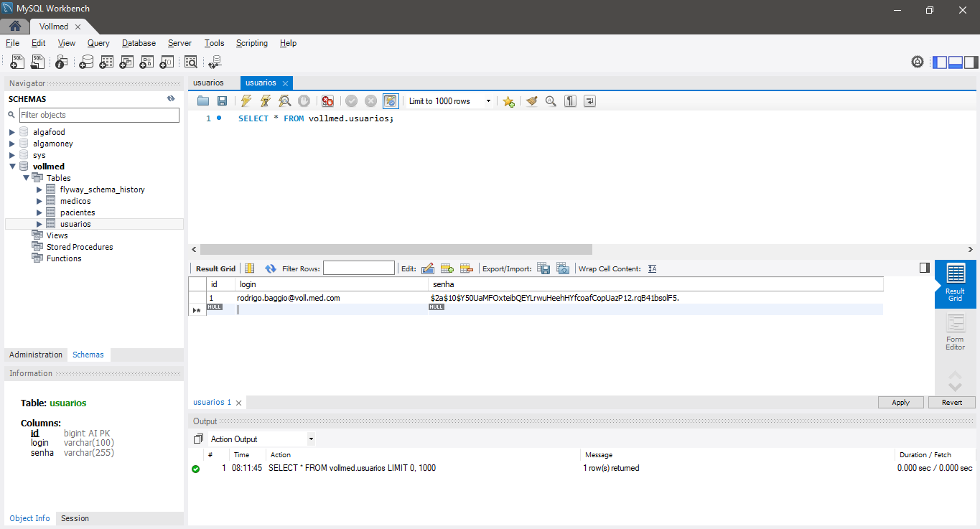Expand the medicos table

point(39,201)
